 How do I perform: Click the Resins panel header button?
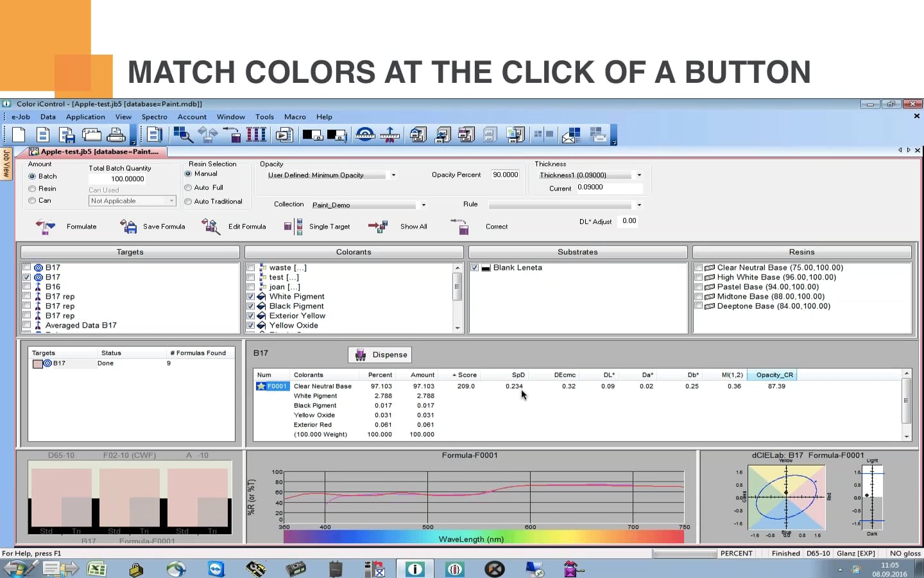point(802,252)
